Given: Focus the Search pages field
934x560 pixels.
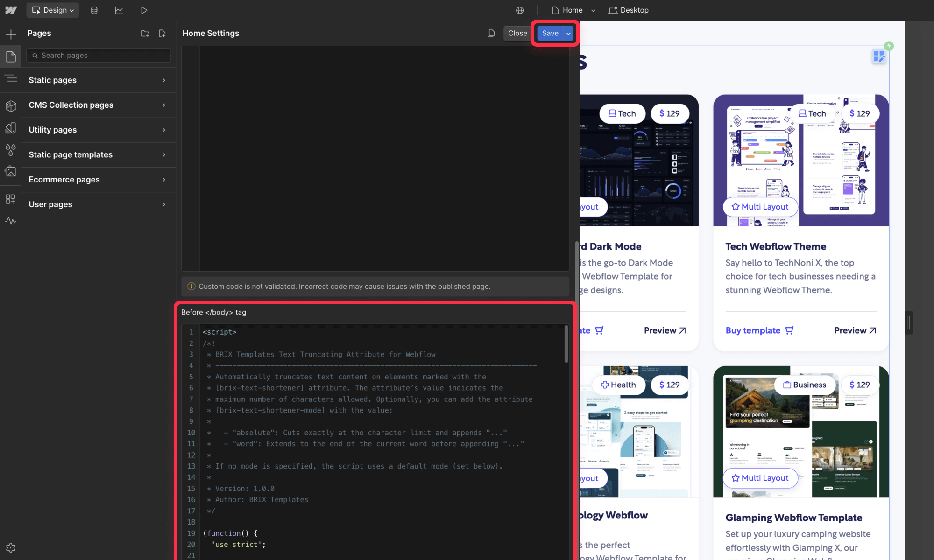Looking at the screenshot, I should point(99,55).
